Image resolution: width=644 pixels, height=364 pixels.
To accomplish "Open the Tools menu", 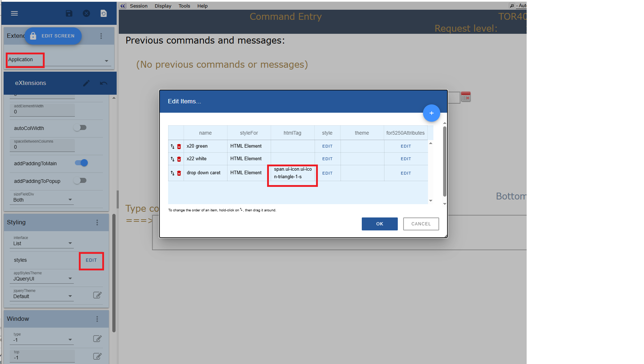I will (184, 6).
